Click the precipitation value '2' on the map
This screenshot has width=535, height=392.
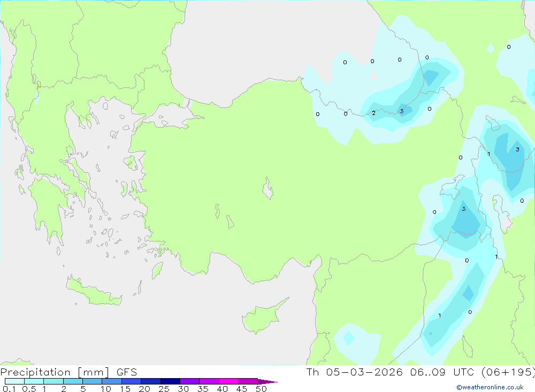coord(373,113)
